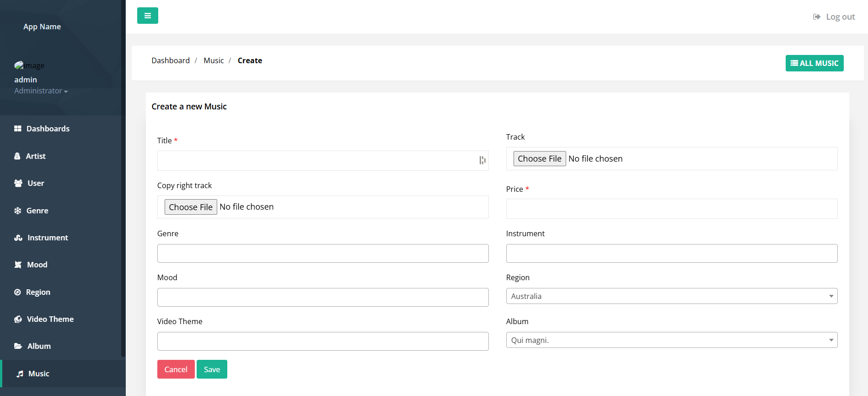Image resolution: width=868 pixels, height=396 pixels.
Task: Click the Video Theme sidebar icon
Action: pos(18,319)
